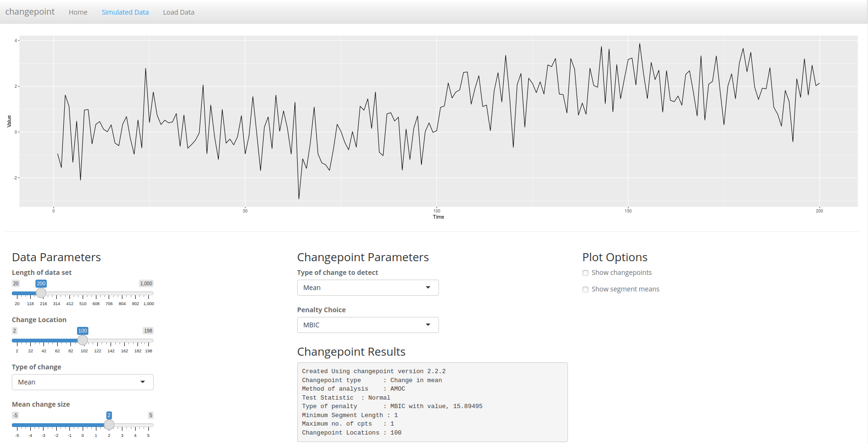Click the time series plot area
Image resolution: width=868 pixels, height=444 pixels.
click(435, 120)
